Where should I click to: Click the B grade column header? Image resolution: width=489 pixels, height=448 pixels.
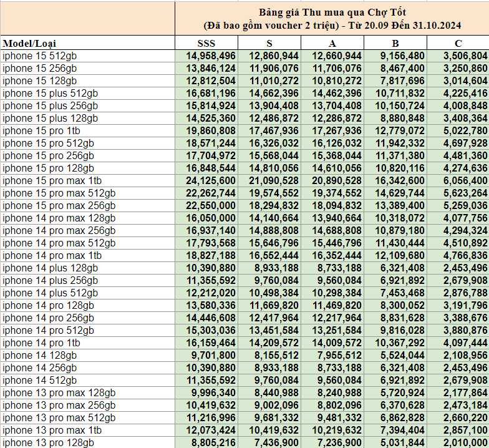pyautogui.click(x=395, y=42)
